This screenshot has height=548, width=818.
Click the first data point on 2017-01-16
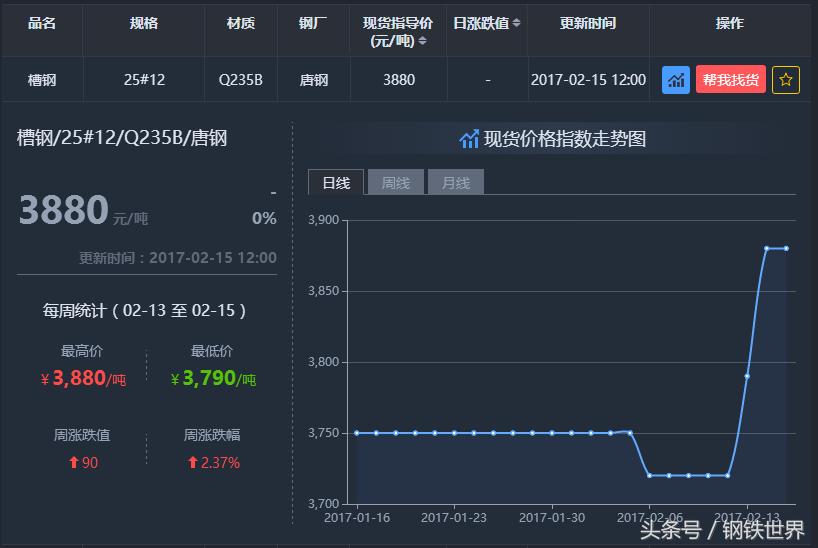pyautogui.click(x=357, y=433)
